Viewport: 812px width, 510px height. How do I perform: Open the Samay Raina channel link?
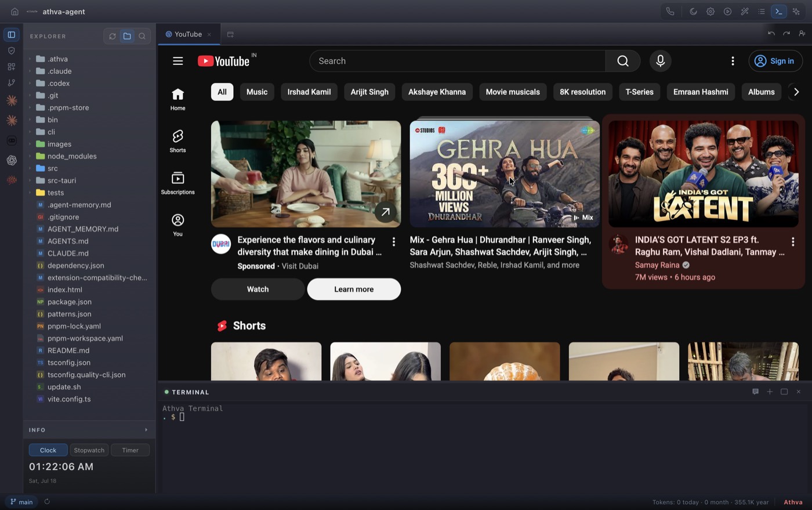click(x=657, y=265)
